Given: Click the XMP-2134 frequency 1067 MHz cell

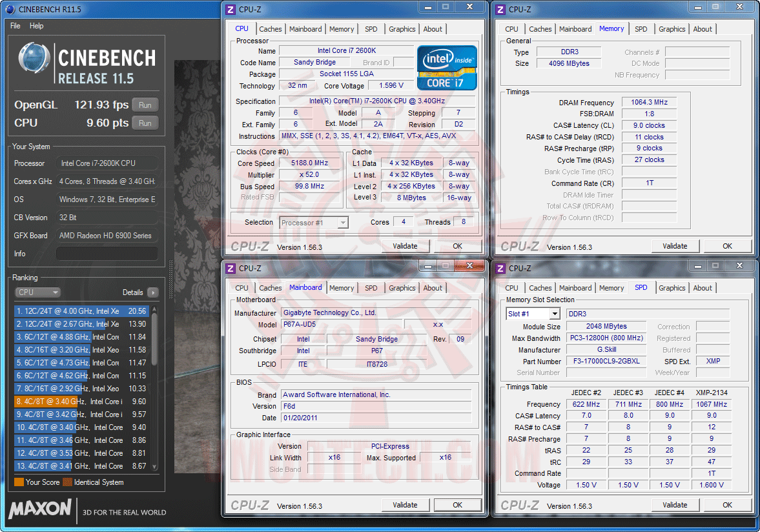Looking at the screenshot, I should pos(711,404).
